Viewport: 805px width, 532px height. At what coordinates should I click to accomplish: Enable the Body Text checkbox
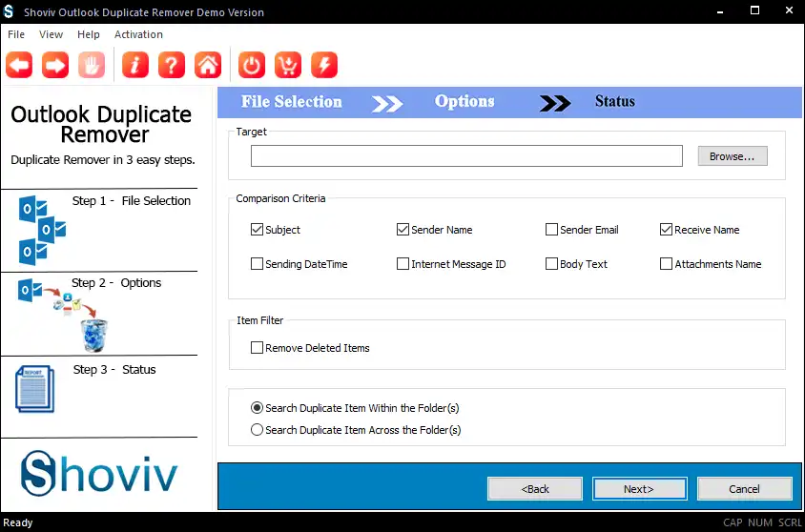click(x=551, y=264)
